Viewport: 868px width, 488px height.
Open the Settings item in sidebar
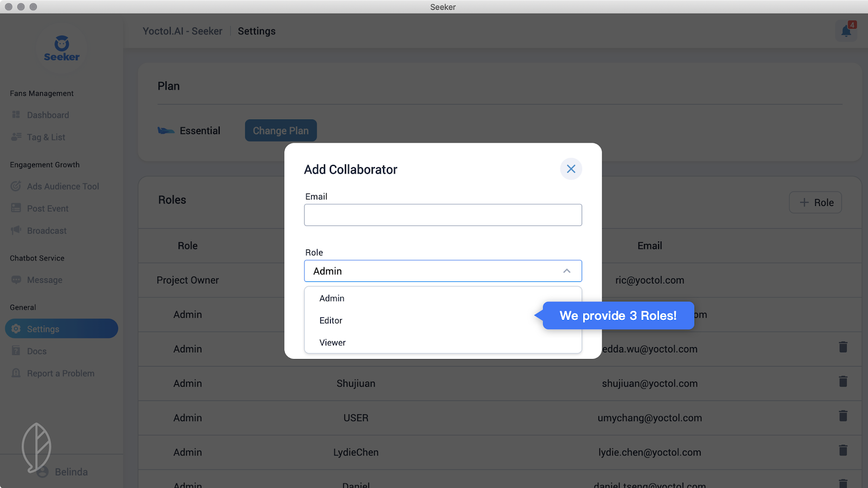[x=61, y=329]
